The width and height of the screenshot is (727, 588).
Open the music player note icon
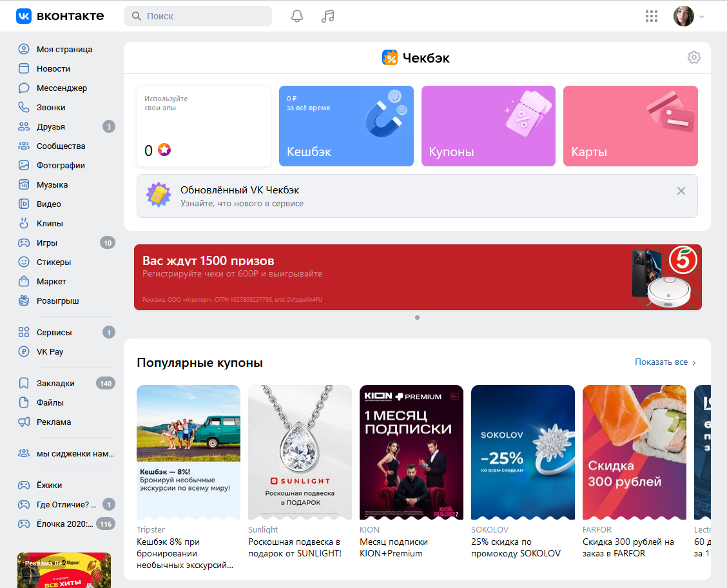pos(327,16)
